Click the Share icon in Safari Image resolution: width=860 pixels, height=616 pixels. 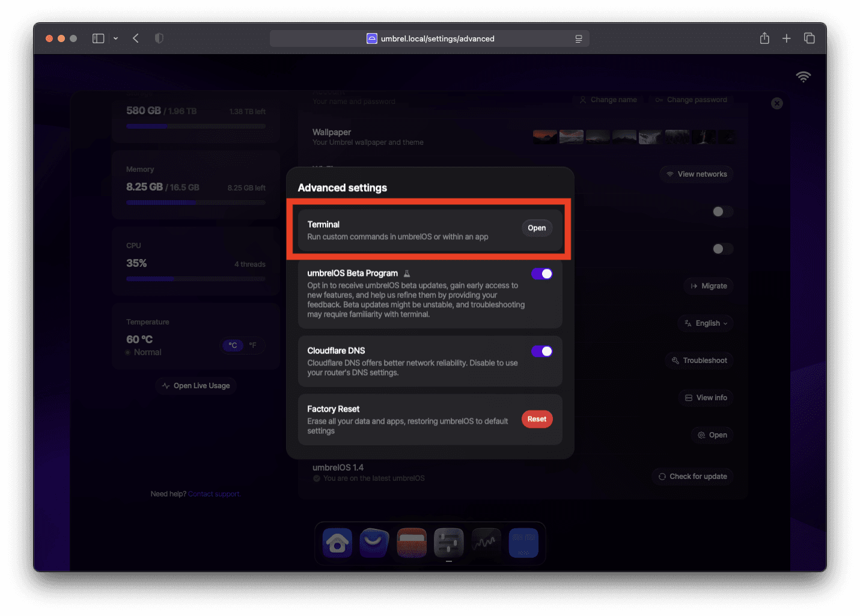coord(764,38)
